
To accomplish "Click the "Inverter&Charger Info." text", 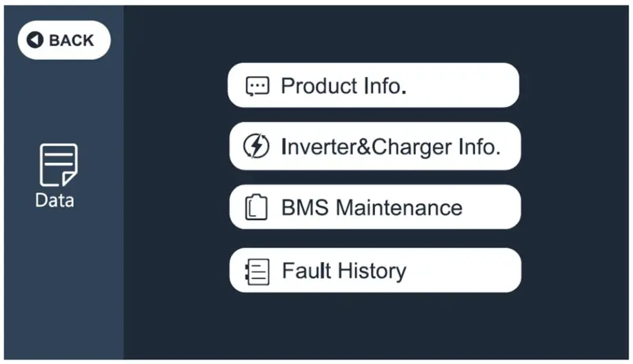I will point(390,147).
